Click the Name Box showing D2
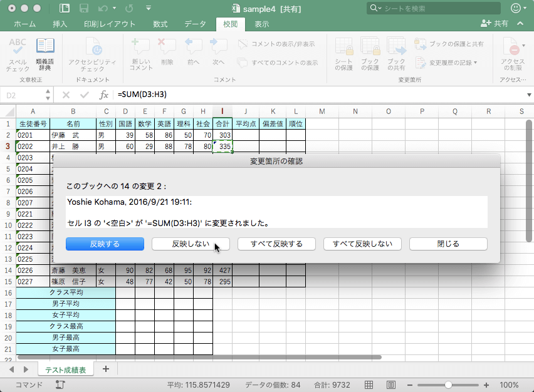 (x=23, y=95)
